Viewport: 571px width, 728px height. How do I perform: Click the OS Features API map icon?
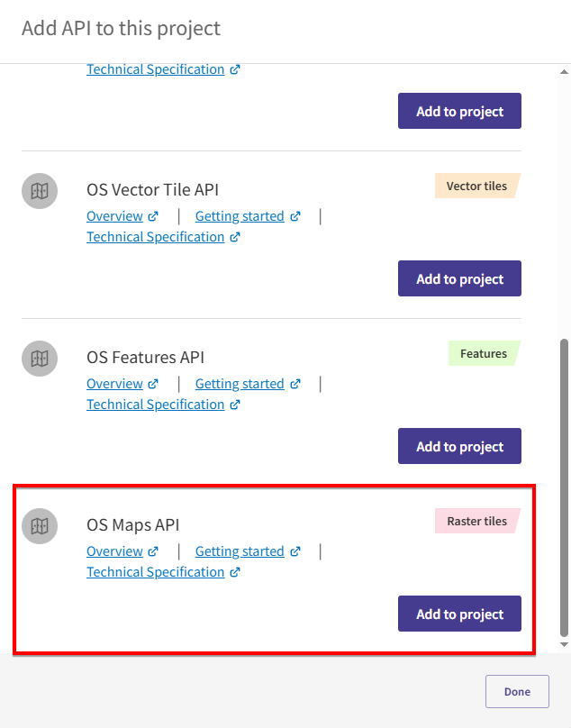point(40,359)
